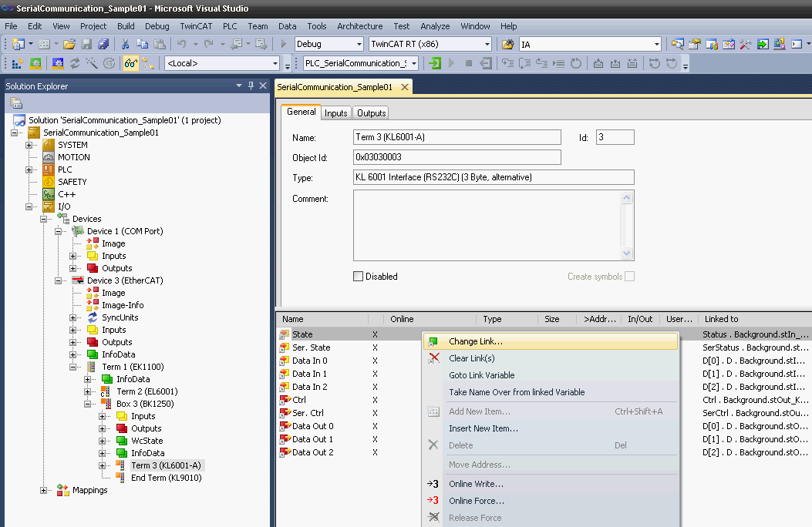
Task: Select Term 2 (EL6001) in tree
Action: pos(147,391)
